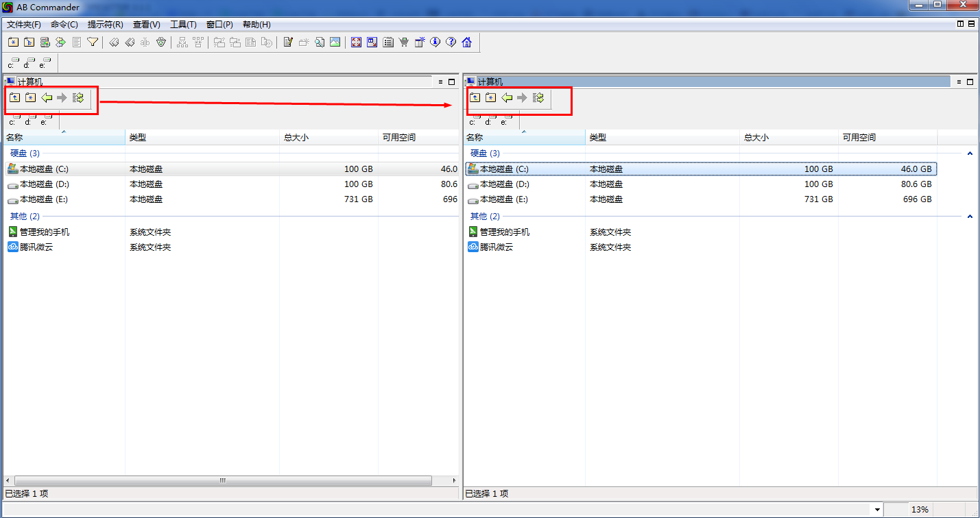Screen dimensions: 980x518
Task: Click the e: drive button in top drive bar
Action: (45, 63)
